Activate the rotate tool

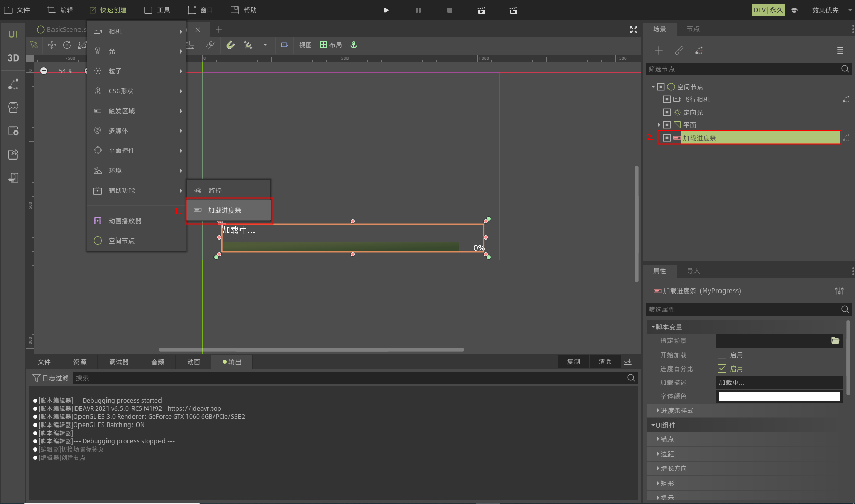pyautogui.click(x=67, y=45)
